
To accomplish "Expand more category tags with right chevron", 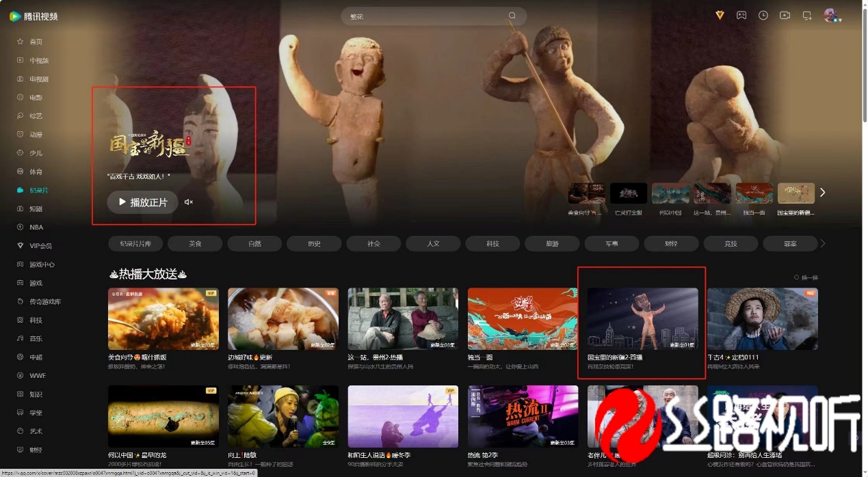I will [x=823, y=243].
